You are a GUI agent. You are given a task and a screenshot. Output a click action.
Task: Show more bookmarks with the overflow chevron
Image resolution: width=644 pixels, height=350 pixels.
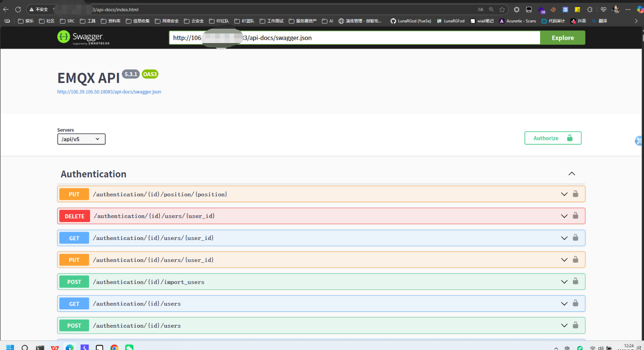pyautogui.click(x=636, y=21)
